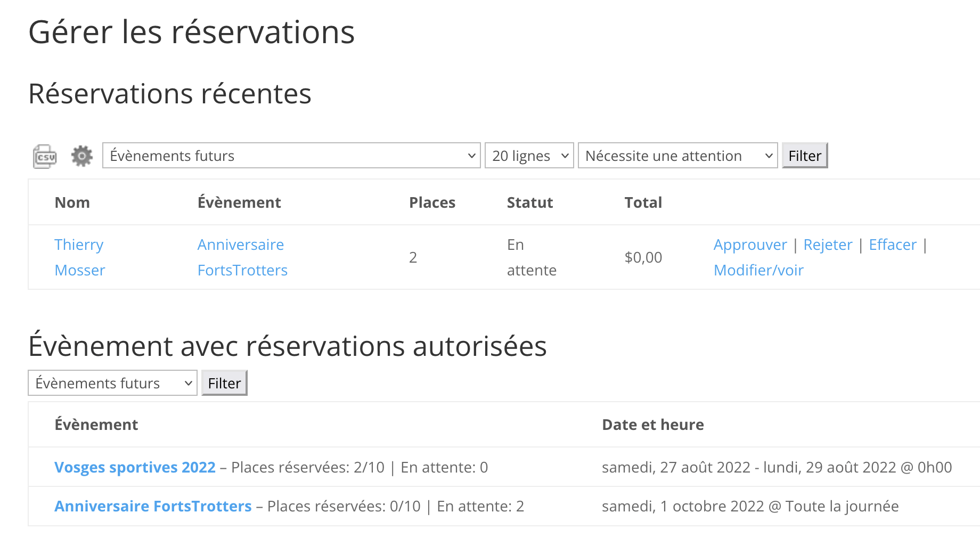Click Approuver for Thierry Mosser's booking

(750, 245)
